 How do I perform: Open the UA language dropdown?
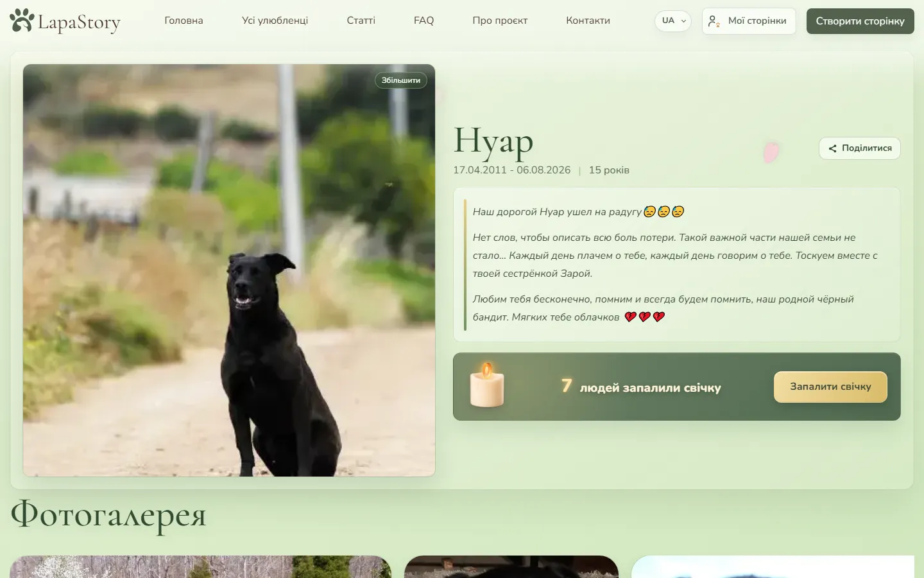pyautogui.click(x=673, y=21)
